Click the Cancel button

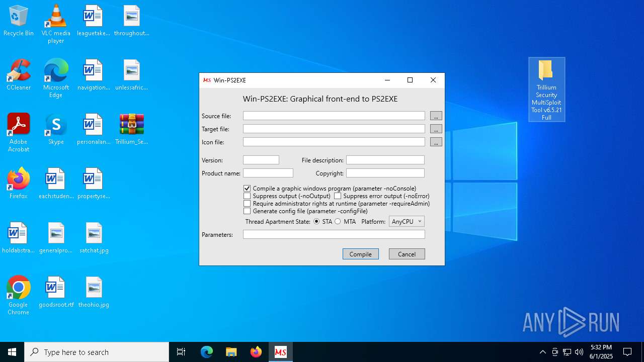pyautogui.click(x=407, y=254)
